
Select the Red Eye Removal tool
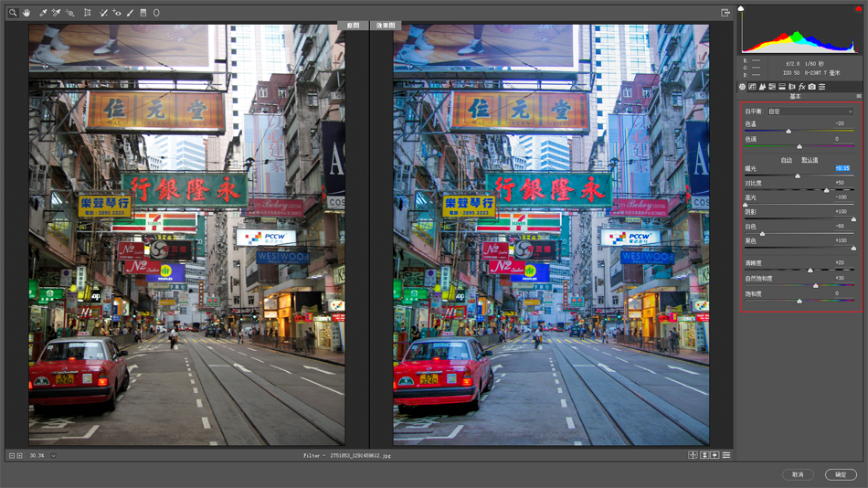117,13
